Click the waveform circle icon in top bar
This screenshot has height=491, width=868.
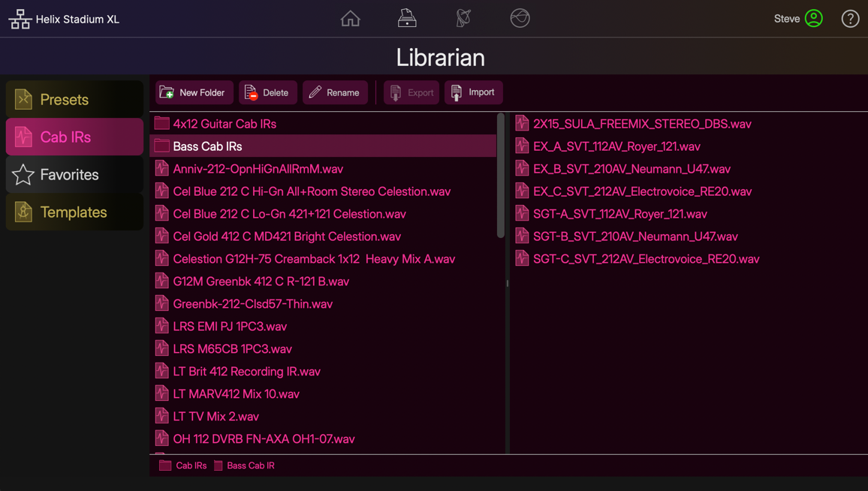click(519, 18)
